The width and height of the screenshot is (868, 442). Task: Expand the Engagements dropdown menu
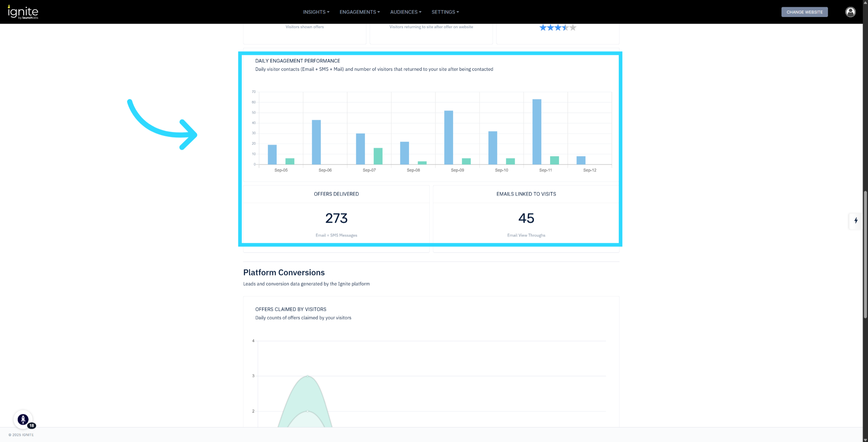(x=359, y=12)
